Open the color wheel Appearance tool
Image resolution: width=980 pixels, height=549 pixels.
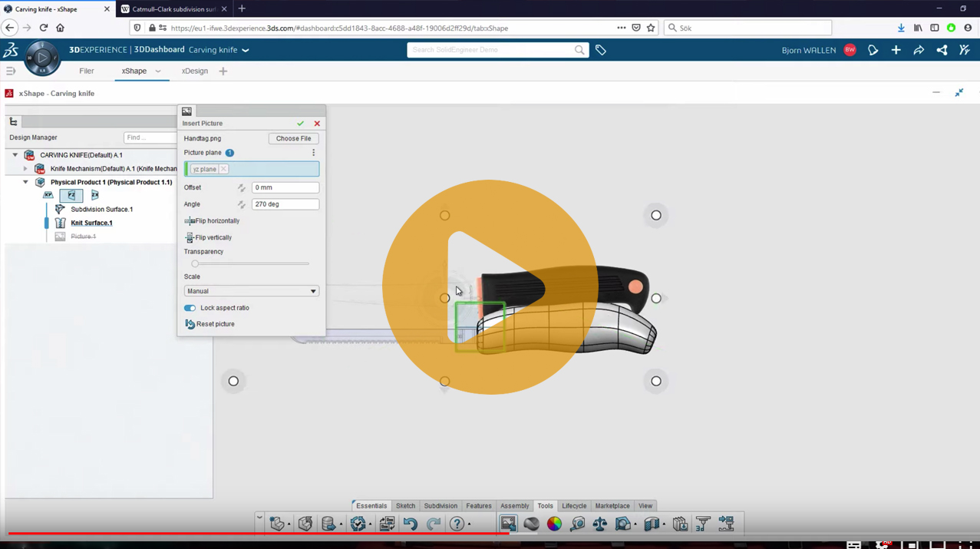coord(554,524)
